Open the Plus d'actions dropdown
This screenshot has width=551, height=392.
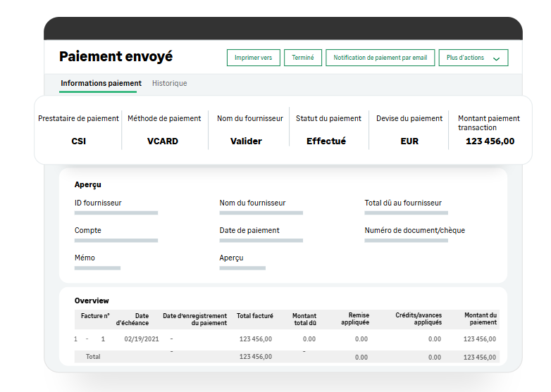pos(473,58)
